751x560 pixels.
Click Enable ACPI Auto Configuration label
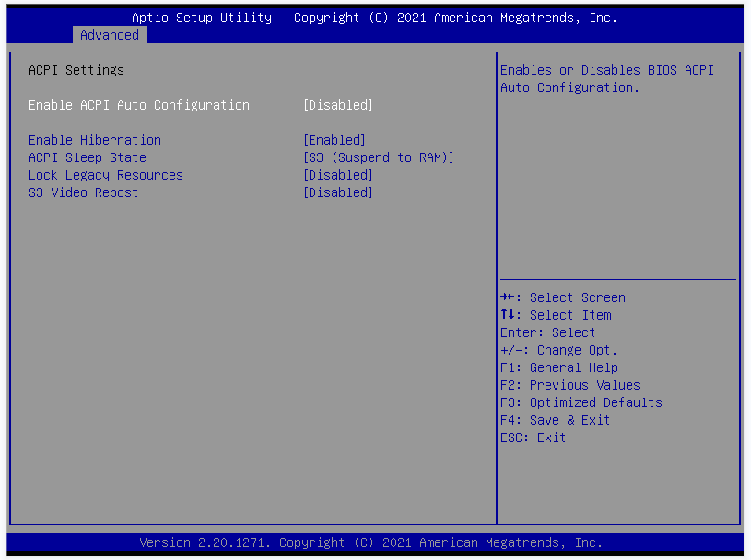(x=138, y=105)
